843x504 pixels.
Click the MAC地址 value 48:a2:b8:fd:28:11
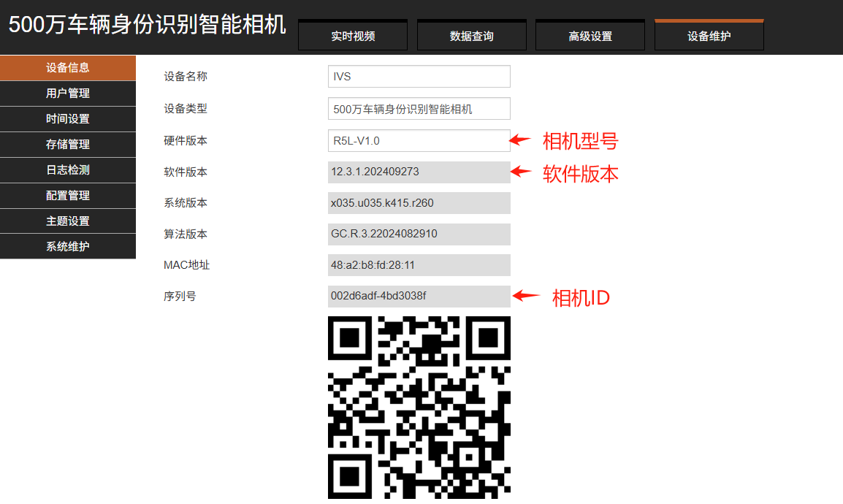419,265
